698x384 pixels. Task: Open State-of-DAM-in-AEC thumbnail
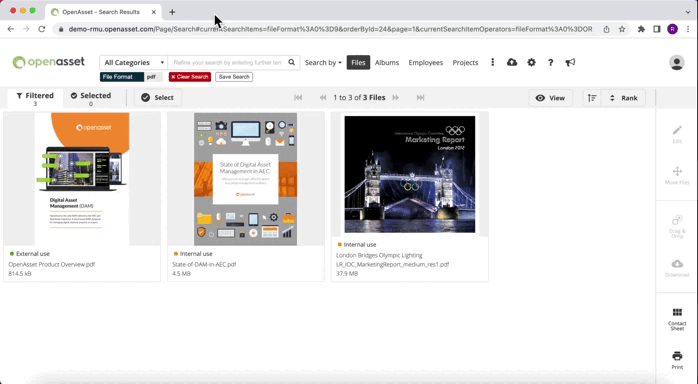pos(245,179)
